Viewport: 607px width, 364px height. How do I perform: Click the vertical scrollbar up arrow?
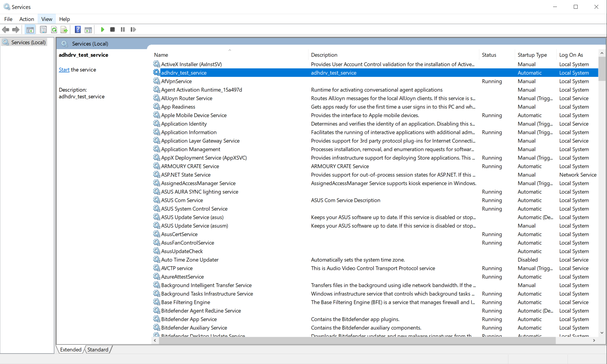tap(602, 53)
